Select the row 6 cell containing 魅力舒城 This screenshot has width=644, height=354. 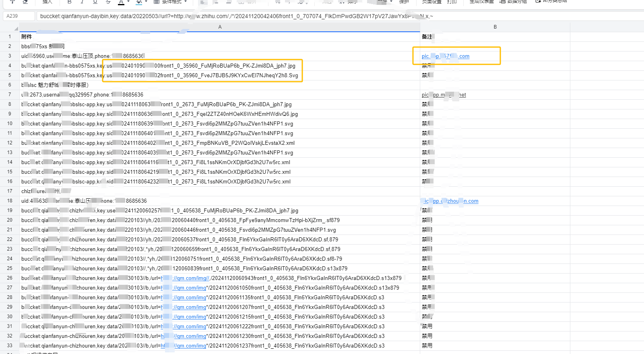220,85
